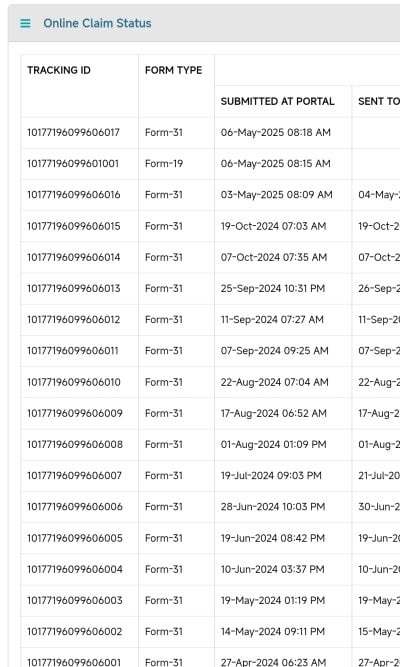This screenshot has width=400, height=667.
Task: Select tracking ID 10177196099606017
Action: [x=74, y=132]
